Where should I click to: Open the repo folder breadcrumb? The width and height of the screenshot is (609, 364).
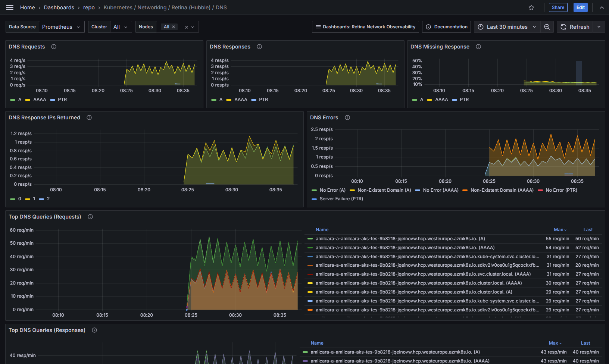pyautogui.click(x=89, y=7)
